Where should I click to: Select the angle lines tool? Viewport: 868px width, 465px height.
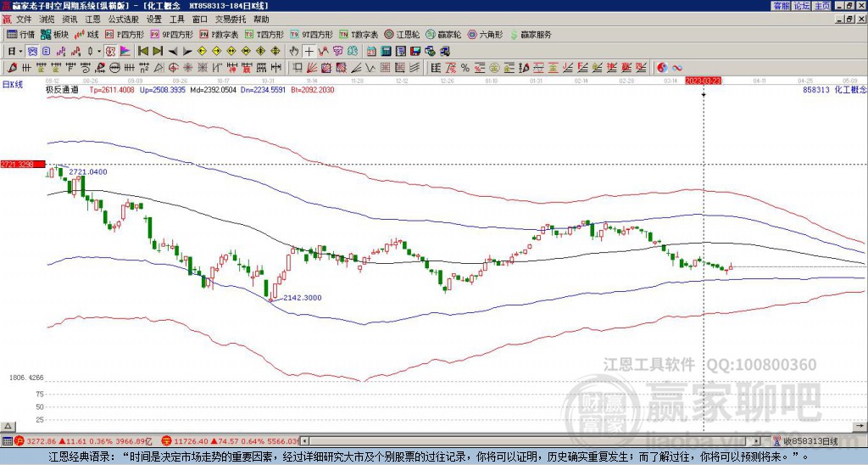pos(357,68)
